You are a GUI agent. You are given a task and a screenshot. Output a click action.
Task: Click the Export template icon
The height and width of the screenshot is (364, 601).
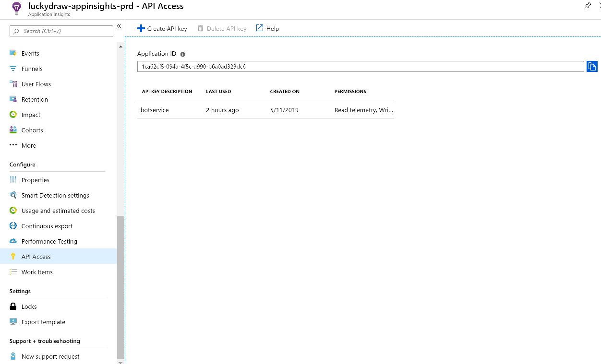[x=13, y=322]
